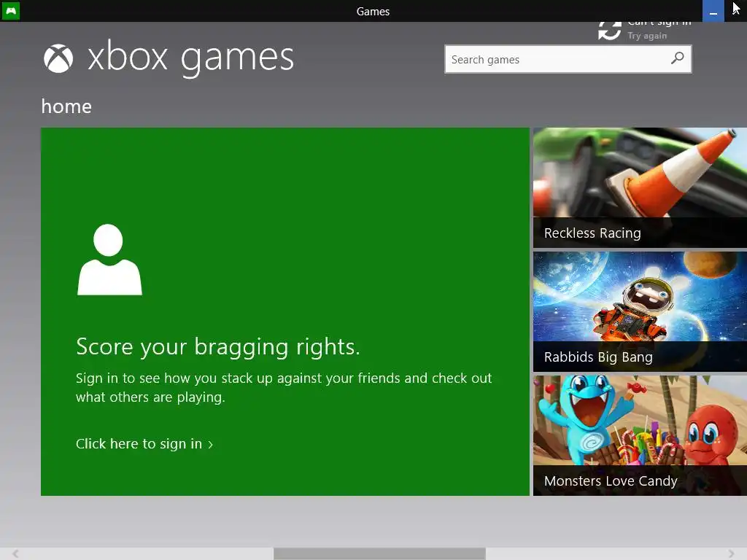Click 'Try again' sign-in link
747x560 pixels.
(647, 36)
